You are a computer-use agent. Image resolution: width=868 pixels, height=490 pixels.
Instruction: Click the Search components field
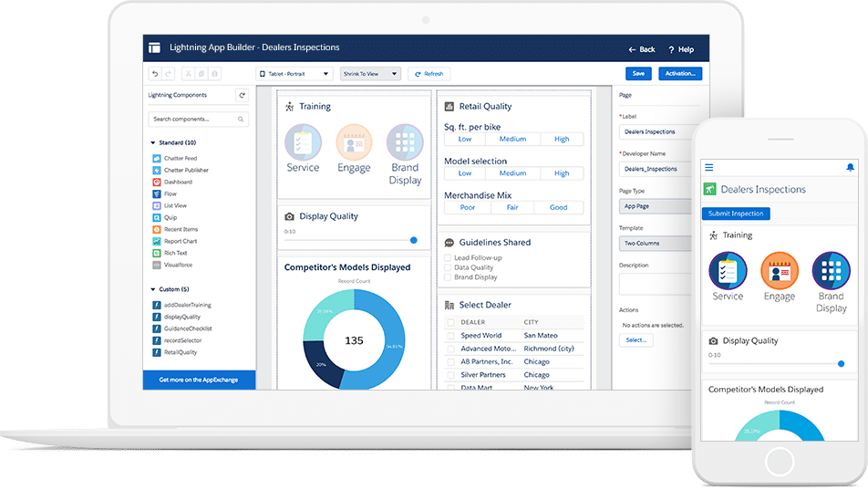coord(198,120)
